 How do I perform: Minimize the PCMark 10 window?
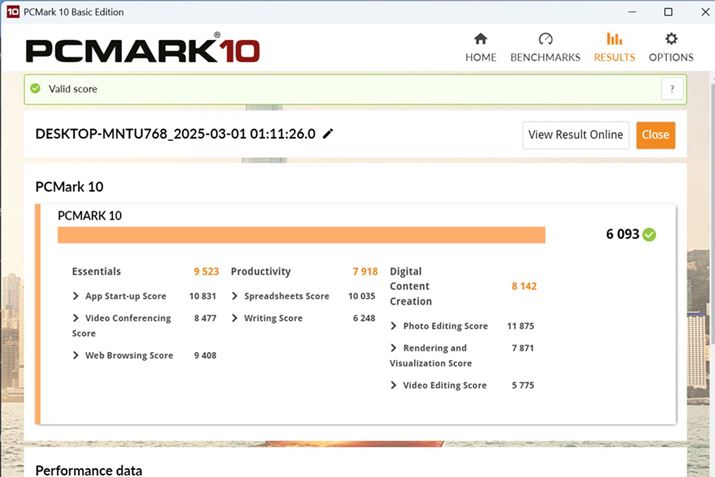632,12
